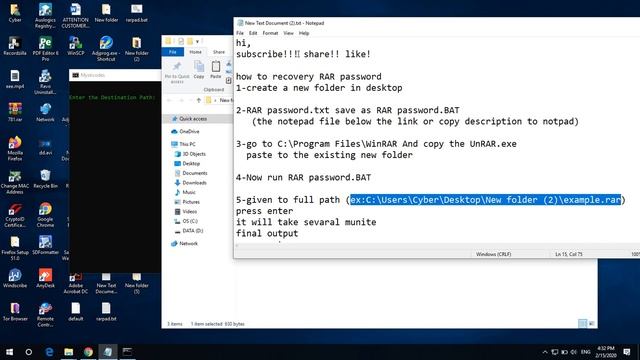
Task: Open Notepad File menu
Action: 240,33
